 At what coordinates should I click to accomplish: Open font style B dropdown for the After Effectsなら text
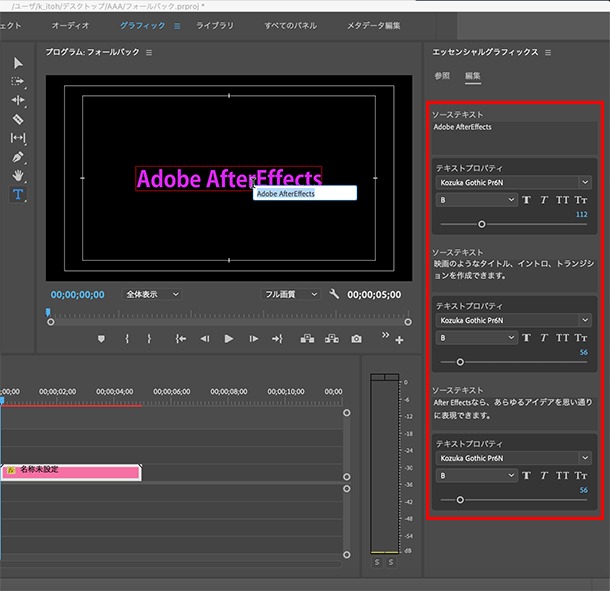click(476, 475)
